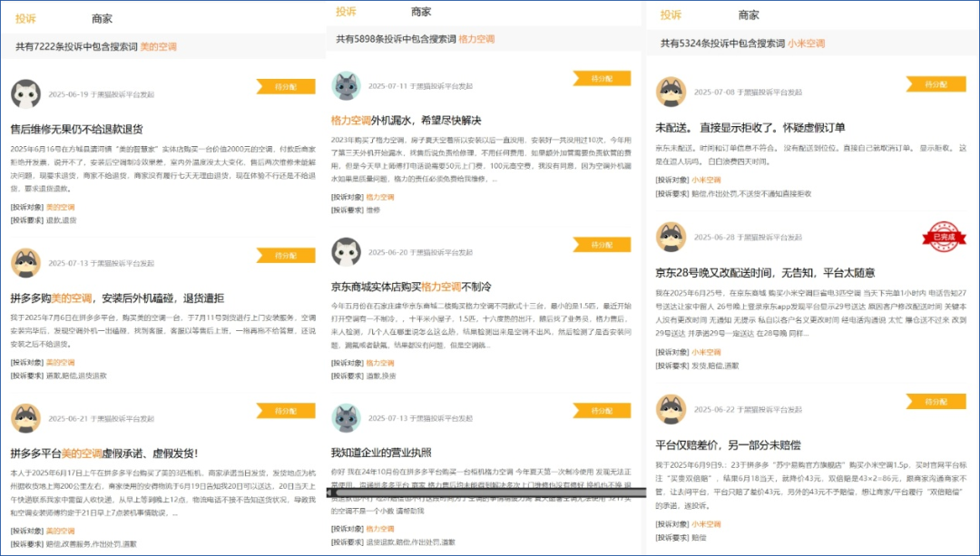Click avatar of 我知道企业的营业执照 complaint
Viewport: 980px width, 556px height.
(x=346, y=418)
